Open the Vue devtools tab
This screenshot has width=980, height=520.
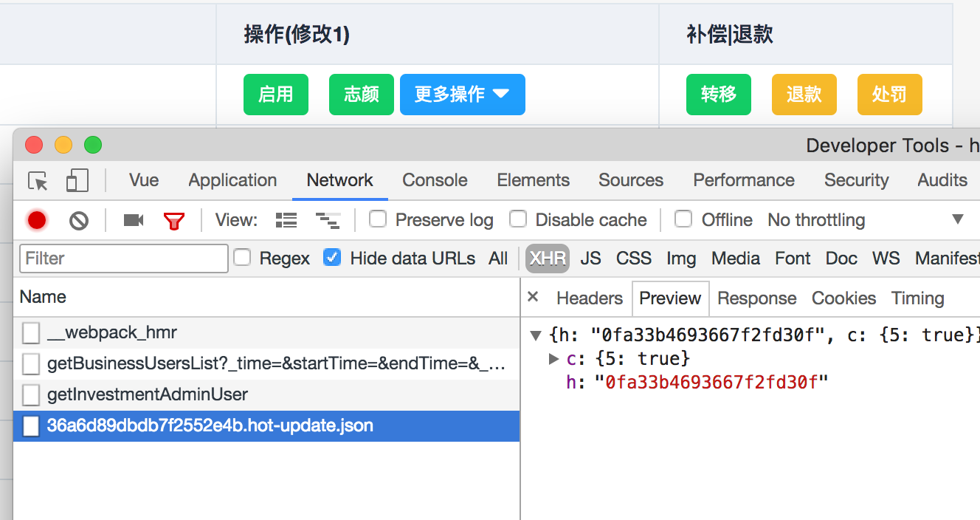pos(144,180)
